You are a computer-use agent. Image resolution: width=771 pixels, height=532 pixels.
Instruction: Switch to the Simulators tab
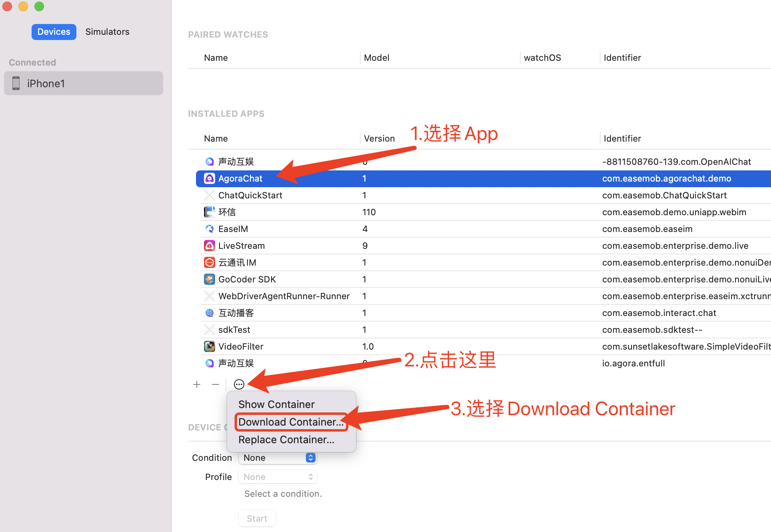pyautogui.click(x=107, y=32)
